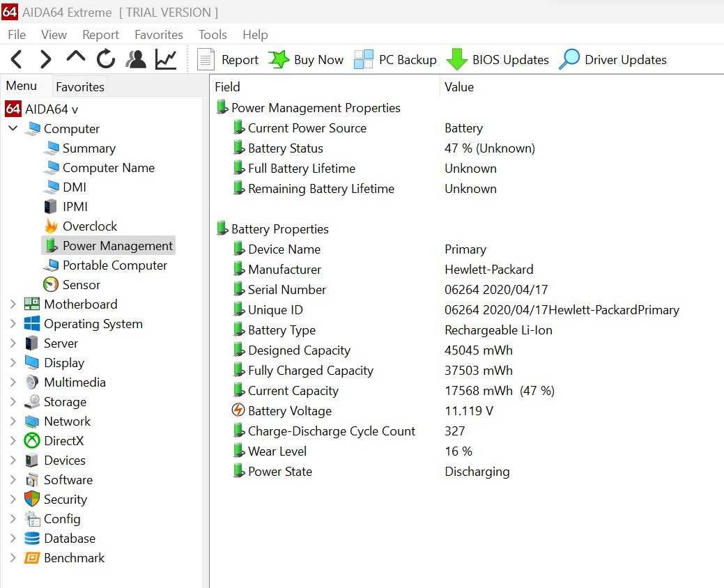The height and width of the screenshot is (588, 724).
Task: Click the Multimedia speaker icon
Action: (32, 382)
